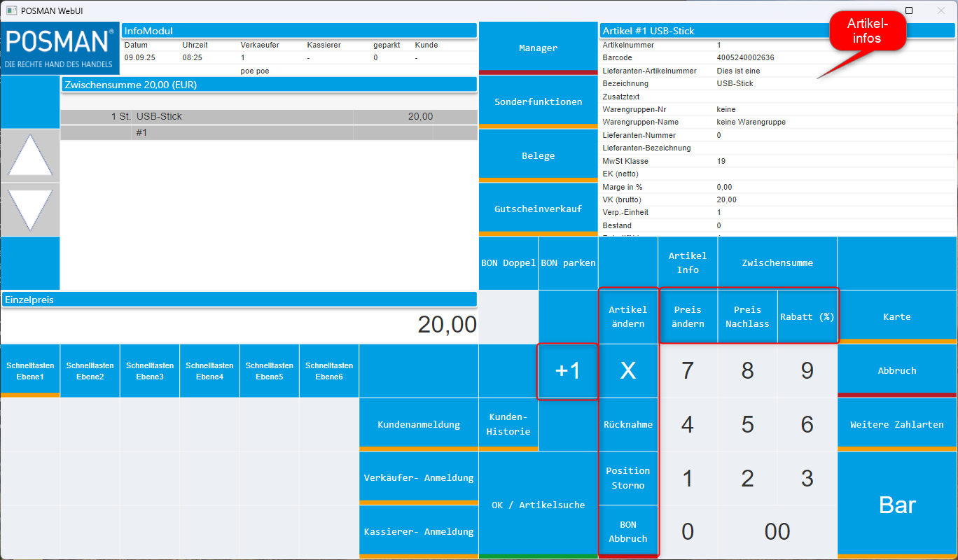Switch to Schnelltasten Ebene4
Viewport: 958px width, 560px height.
pyautogui.click(x=209, y=370)
